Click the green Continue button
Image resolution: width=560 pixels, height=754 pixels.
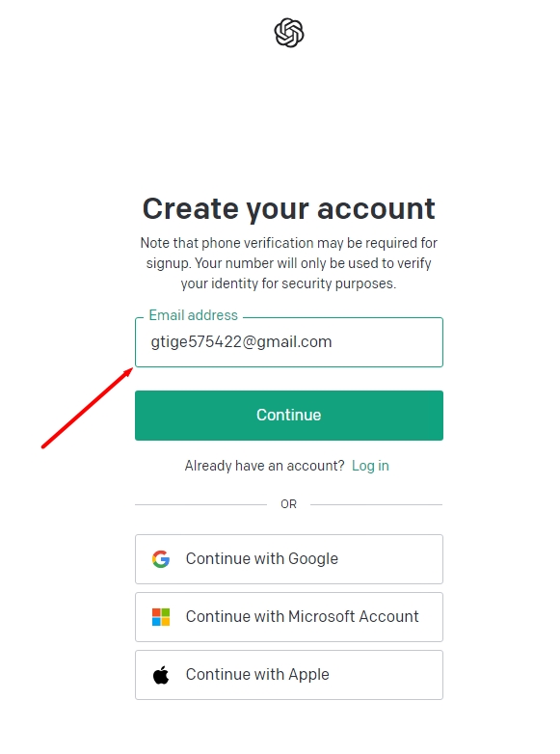289,416
